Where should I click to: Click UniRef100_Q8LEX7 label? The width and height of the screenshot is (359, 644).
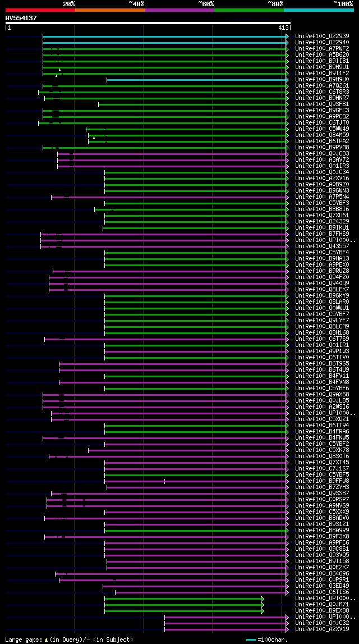coord(322,290)
